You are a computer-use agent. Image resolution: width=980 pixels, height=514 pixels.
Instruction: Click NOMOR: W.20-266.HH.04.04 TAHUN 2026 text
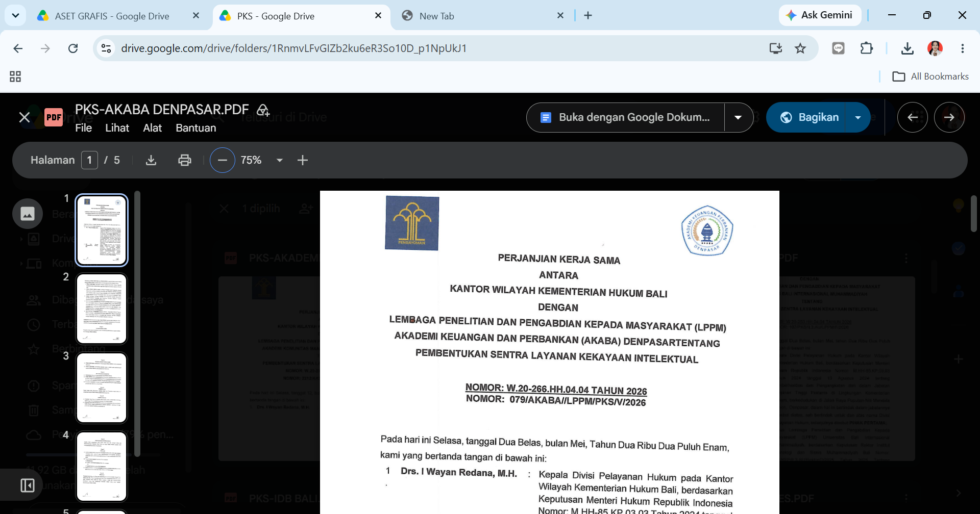pyautogui.click(x=556, y=389)
